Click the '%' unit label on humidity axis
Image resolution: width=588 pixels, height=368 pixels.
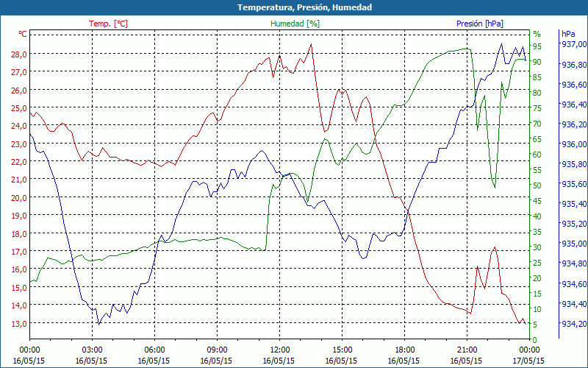pyautogui.click(x=537, y=34)
